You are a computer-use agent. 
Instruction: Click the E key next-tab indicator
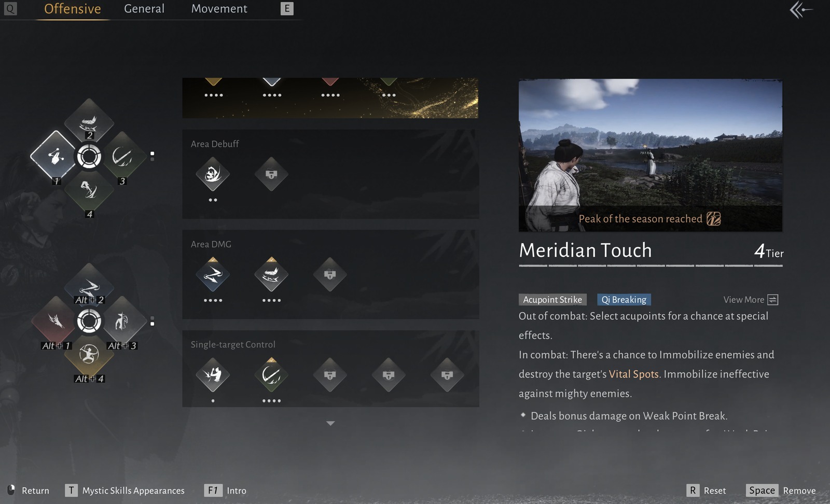point(287,9)
